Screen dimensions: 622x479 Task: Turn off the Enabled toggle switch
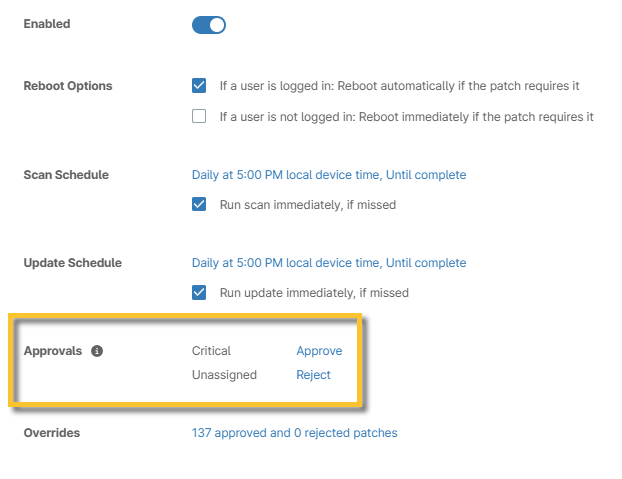point(209,25)
